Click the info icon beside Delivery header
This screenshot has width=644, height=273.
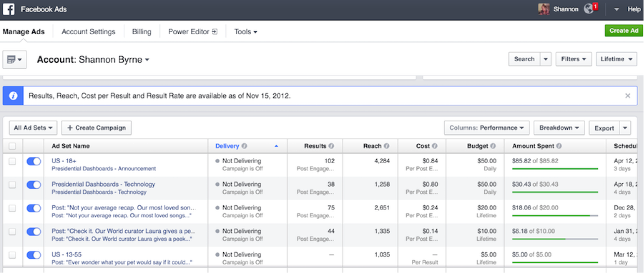pyautogui.click(x=245, y=146)
